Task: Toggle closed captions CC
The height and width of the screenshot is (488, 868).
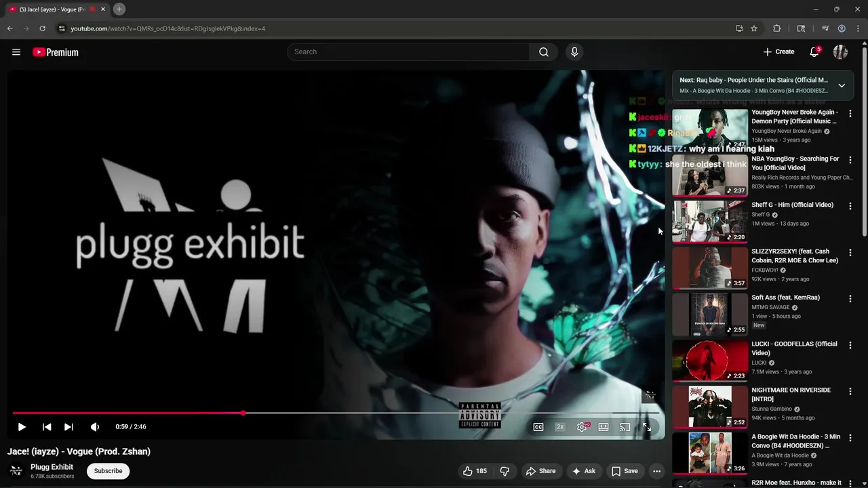Action: (538, 427)
